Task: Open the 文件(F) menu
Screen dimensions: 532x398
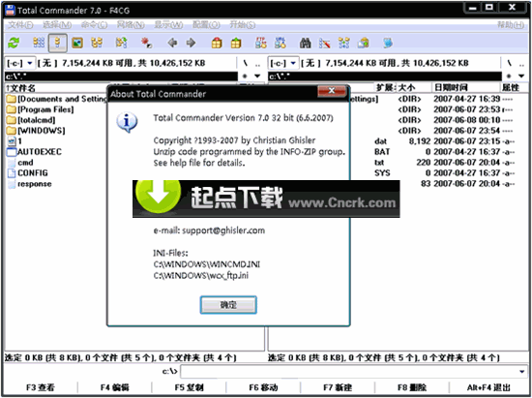Action: pos(20,25)
